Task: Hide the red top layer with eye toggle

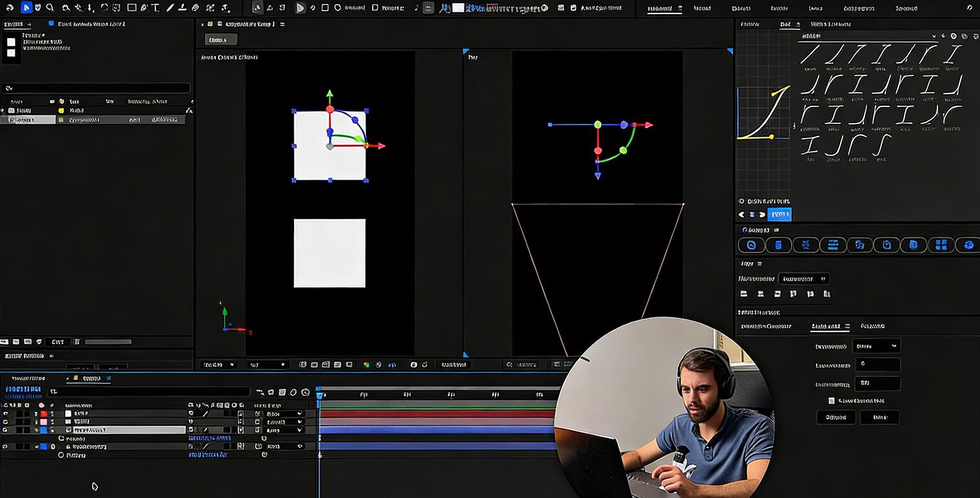Action: (6, 413)
